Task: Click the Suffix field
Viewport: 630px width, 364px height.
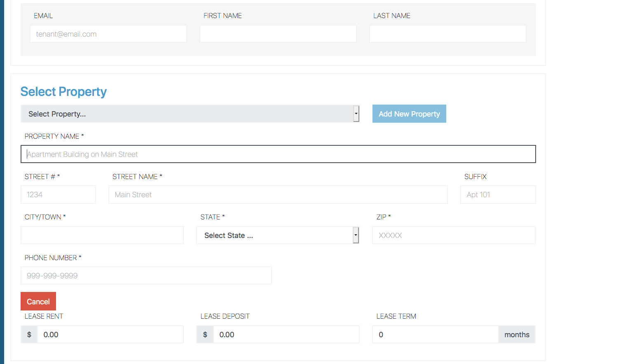Action: pos(498,194)
